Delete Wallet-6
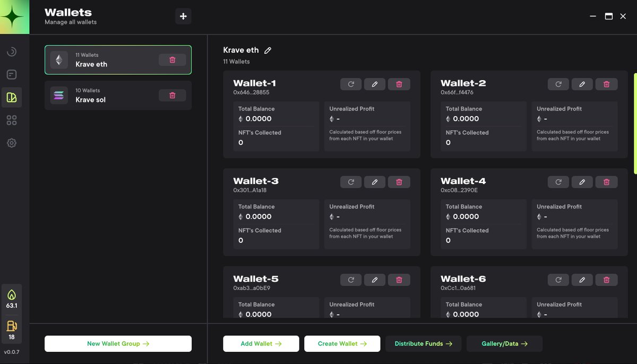 (x=607, y=280)
